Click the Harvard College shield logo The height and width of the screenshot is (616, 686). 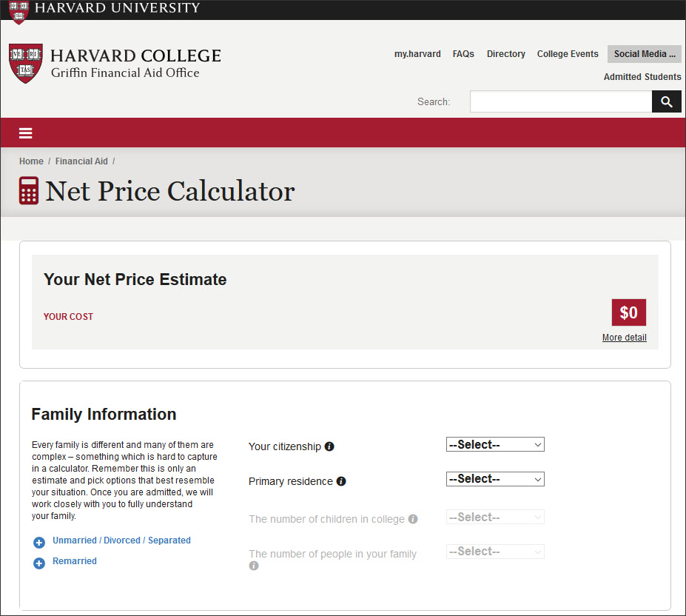point(26,63)
